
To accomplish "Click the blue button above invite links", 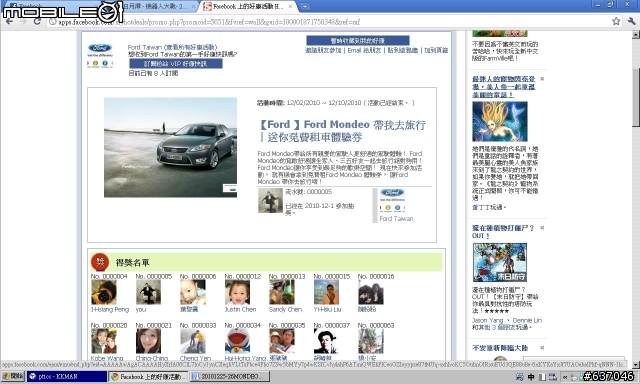I will tap(358, 40).
